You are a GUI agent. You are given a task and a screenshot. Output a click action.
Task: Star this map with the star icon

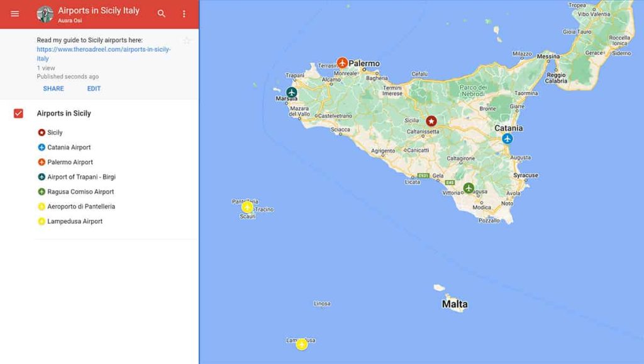point(187,41)
